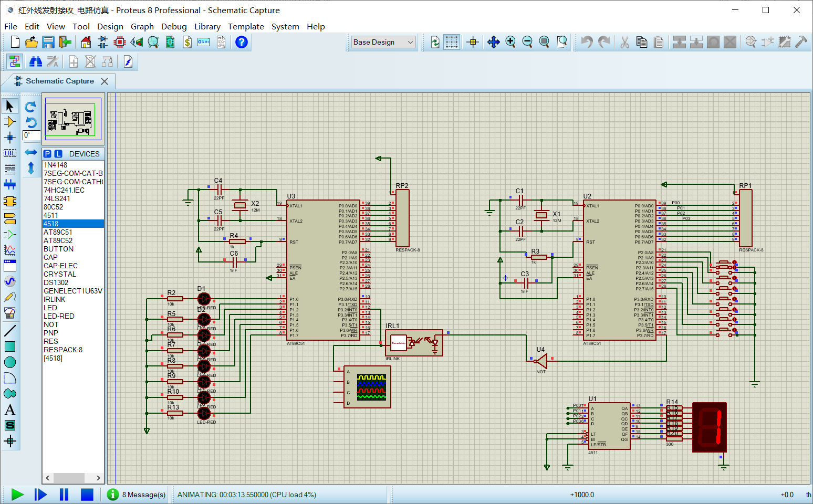Open the Design menu
The height and width of the screenshot is (504, 813).
coord(110,26)
